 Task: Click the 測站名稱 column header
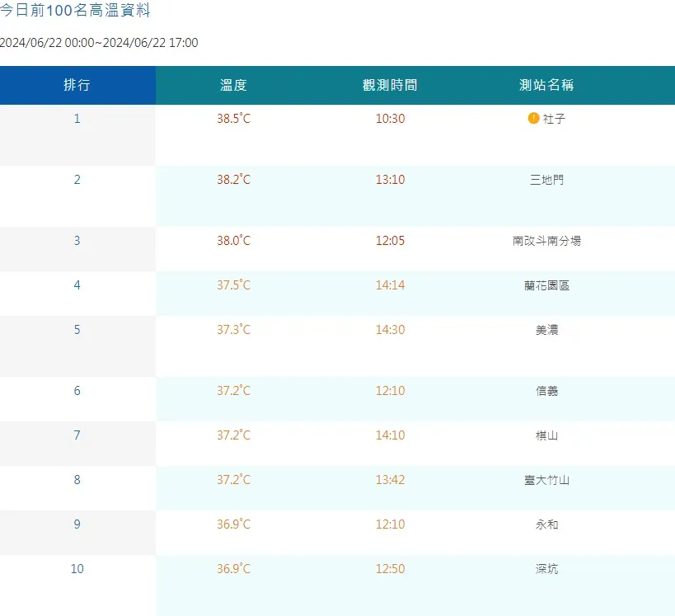(546, 85)
